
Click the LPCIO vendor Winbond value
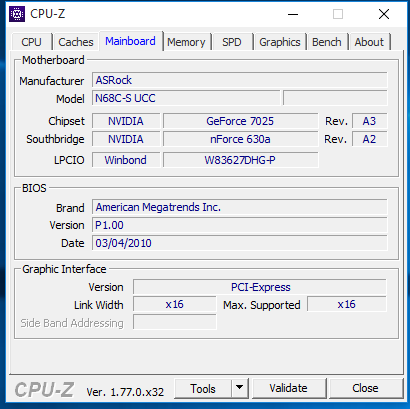pos(126,160)
